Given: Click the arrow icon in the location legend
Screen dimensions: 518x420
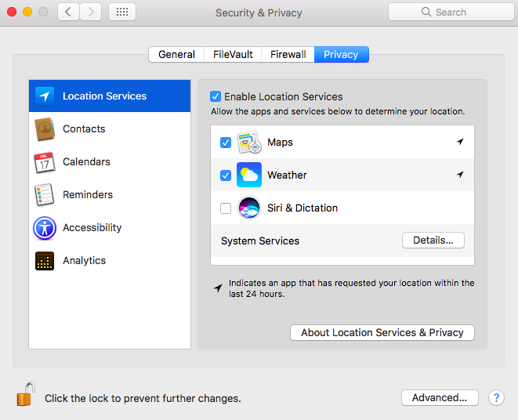Looking at the screenshot, I should (x=218, y=288).
